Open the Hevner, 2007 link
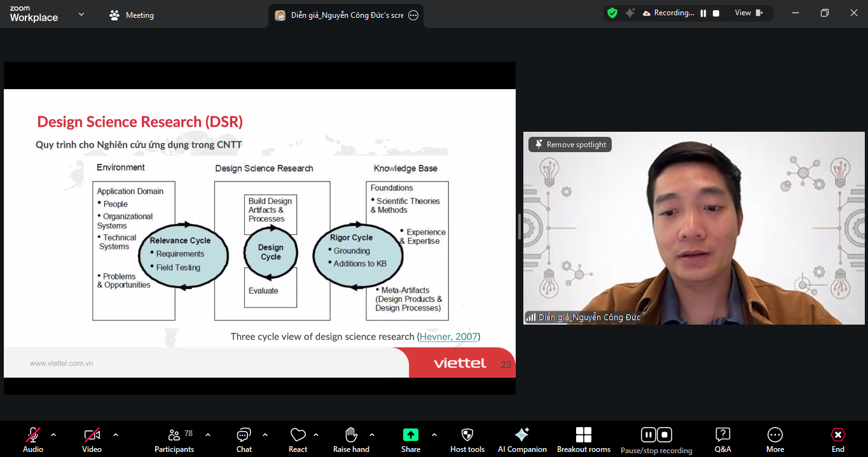 [448, 336]
